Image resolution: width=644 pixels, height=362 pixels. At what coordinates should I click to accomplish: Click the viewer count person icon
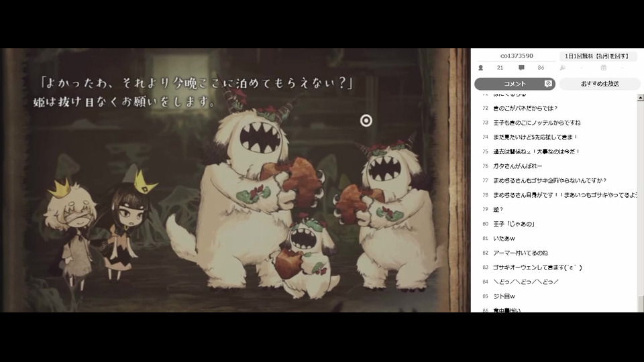[480, 68]
